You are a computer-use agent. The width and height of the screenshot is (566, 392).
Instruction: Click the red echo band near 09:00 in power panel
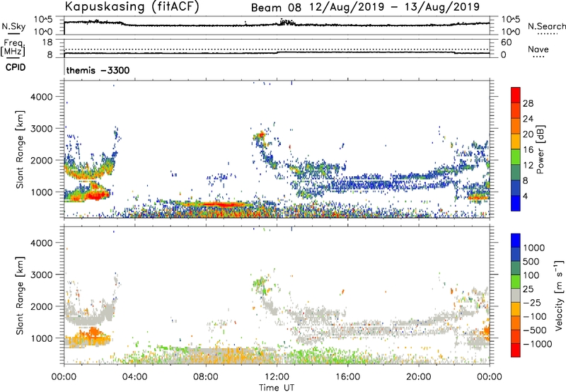click(x=221, y=204)
